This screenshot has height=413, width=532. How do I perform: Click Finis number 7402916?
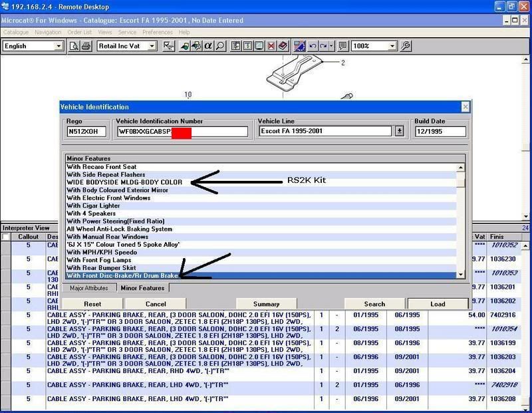pos(503,315)
